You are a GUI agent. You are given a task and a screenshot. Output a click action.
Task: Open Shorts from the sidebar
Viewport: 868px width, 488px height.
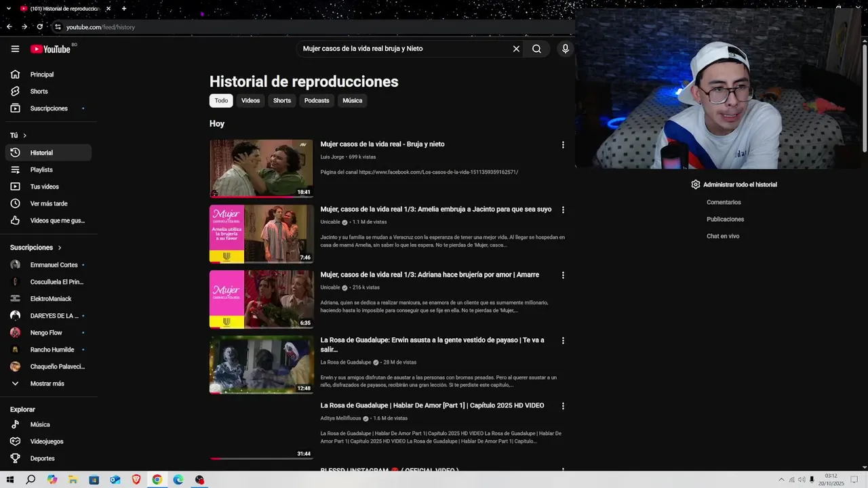(x=48, y=91)
